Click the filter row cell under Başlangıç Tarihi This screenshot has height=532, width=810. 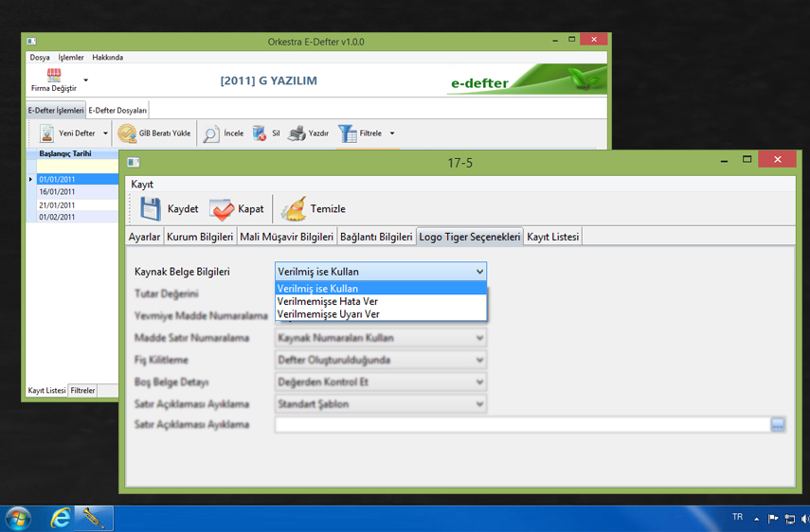pyautogui.click(x=78, y=167)
